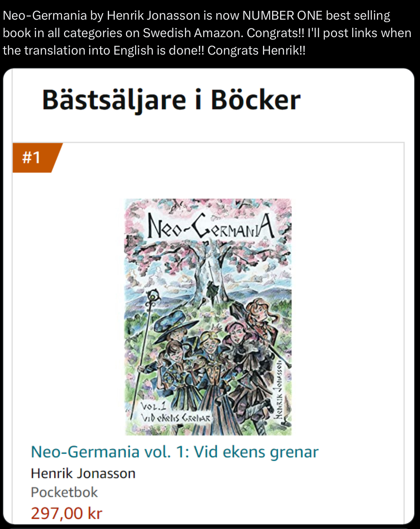The image size is (420, 529).
Task: Open the Neo-Germania vol. 1: Vid ekens grenar link
Action: pyautogui.click(x=174, y=452)
